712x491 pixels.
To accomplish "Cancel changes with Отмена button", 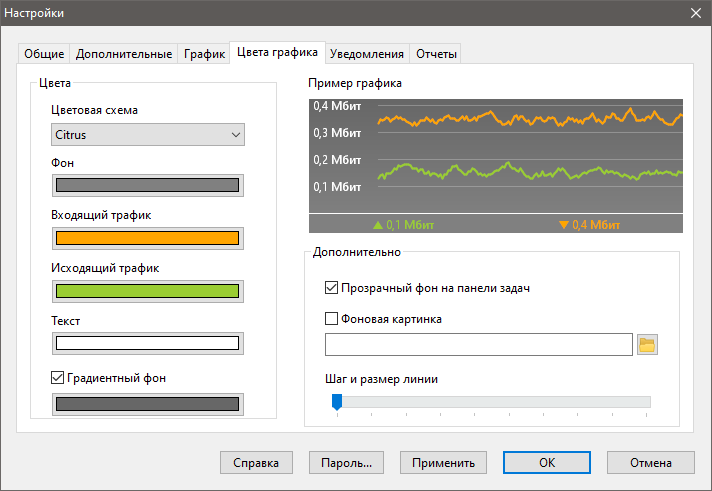I will 650,463.
